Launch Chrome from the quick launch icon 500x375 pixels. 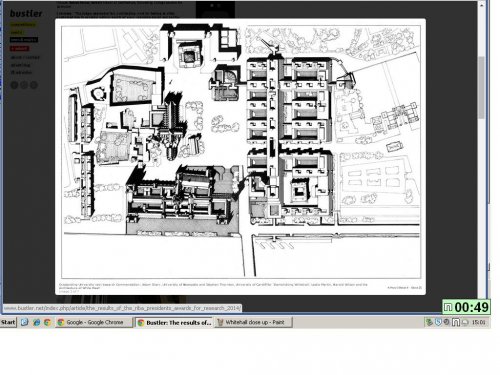pos(47,322)
